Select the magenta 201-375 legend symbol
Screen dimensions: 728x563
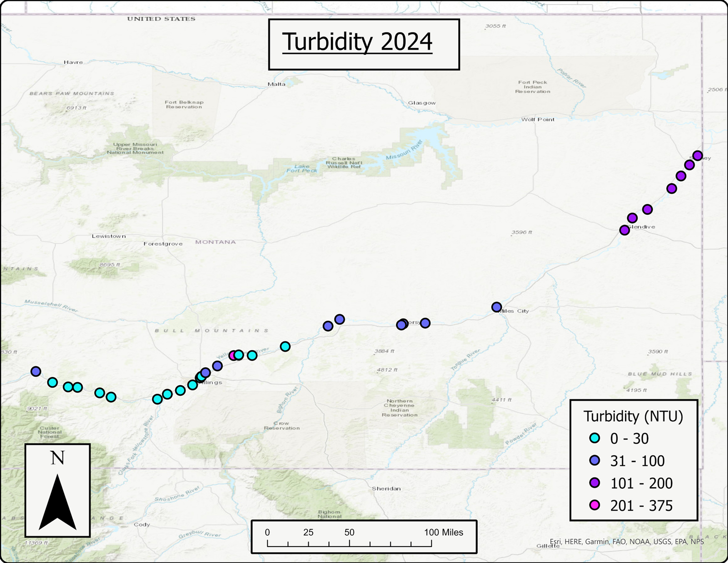coord(595,506)
